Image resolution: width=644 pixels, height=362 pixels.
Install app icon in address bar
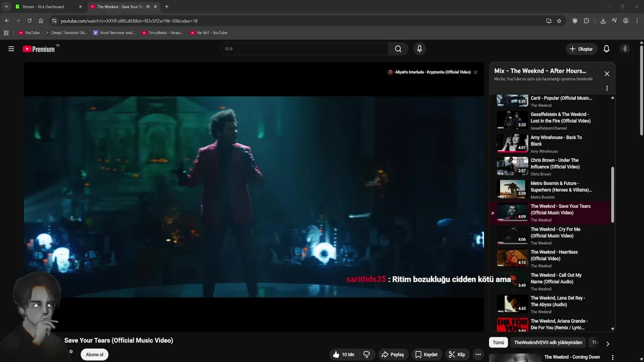pyautogui.click(x=548, y=21)
